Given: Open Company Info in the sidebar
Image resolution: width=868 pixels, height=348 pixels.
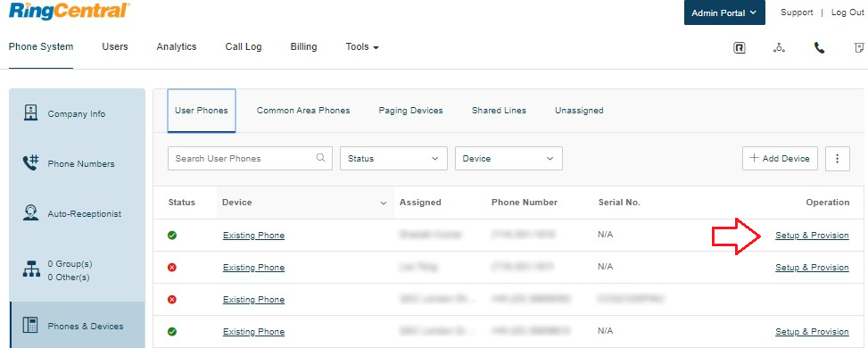Looking at the screenshot, I should pyautogui.click(x=78, y=113).
